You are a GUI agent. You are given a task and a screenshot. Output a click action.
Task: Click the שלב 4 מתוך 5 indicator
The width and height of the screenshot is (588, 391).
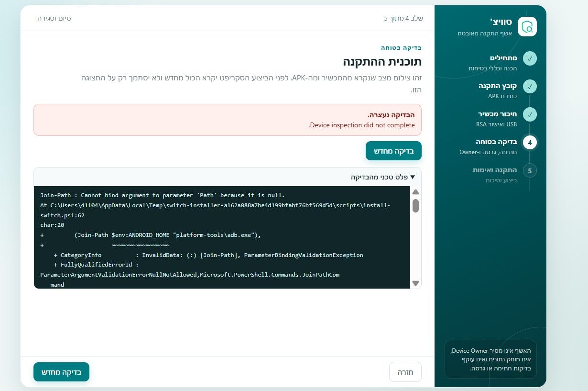coord(403,18)
